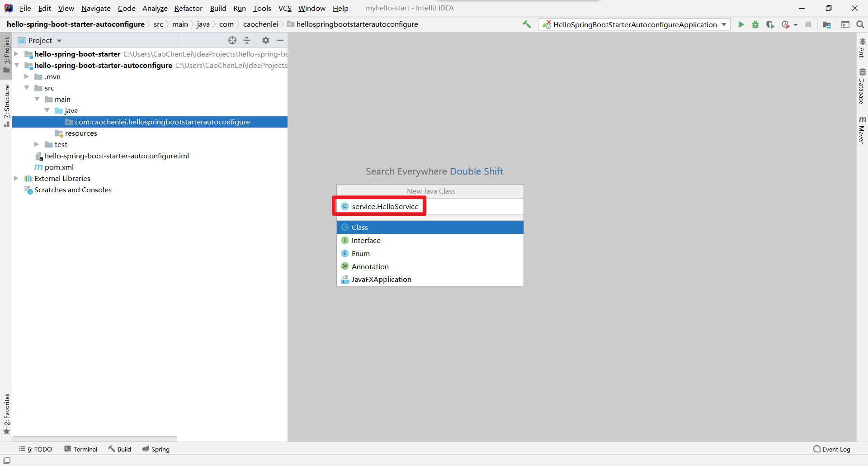Click tool window quick-access icon bottom-left

(7, 460)
